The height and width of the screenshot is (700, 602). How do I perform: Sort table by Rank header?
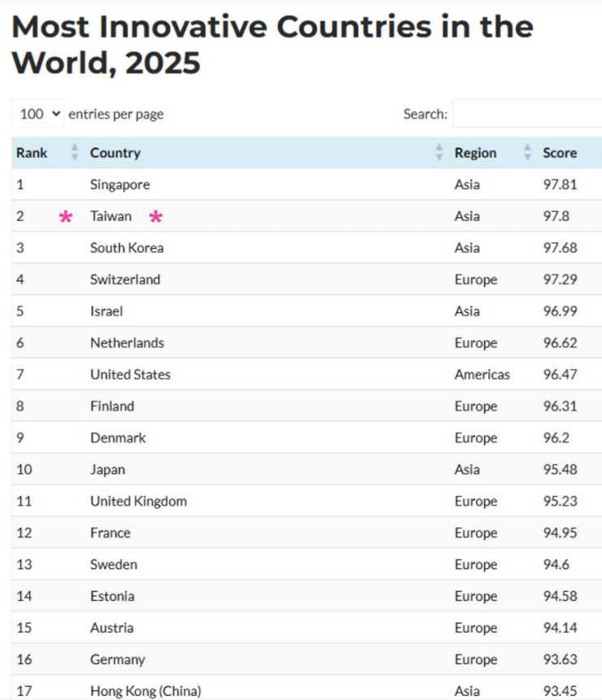point(32,153)
